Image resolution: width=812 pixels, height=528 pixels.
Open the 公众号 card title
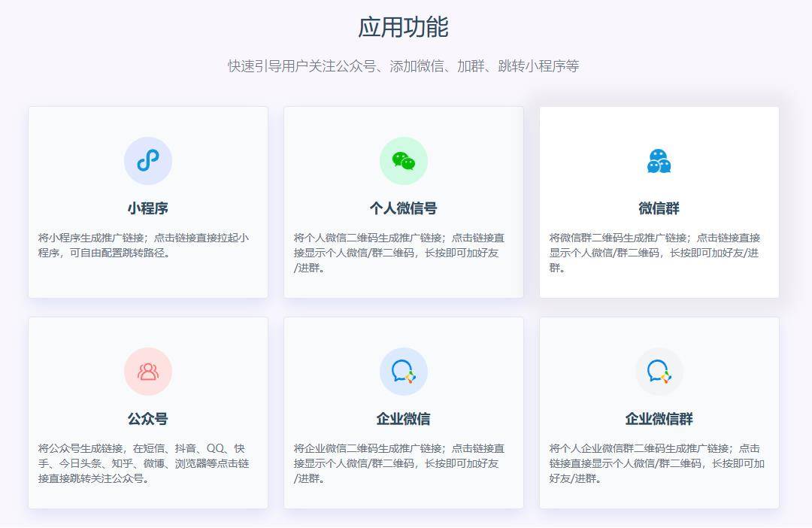(148, 419)
